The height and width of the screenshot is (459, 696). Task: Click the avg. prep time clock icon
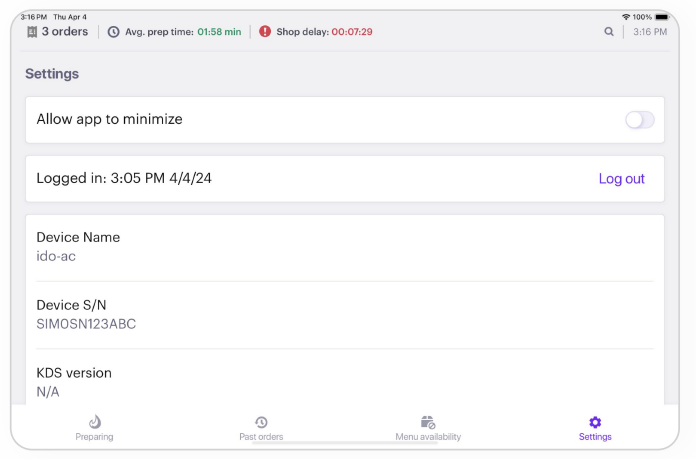pos(114,32)
